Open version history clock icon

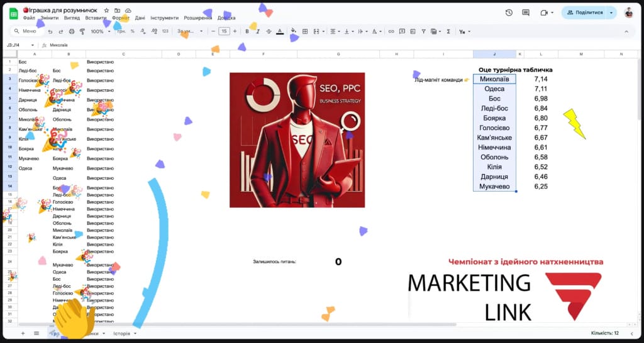pyautogui.click(x=509, y=13)
